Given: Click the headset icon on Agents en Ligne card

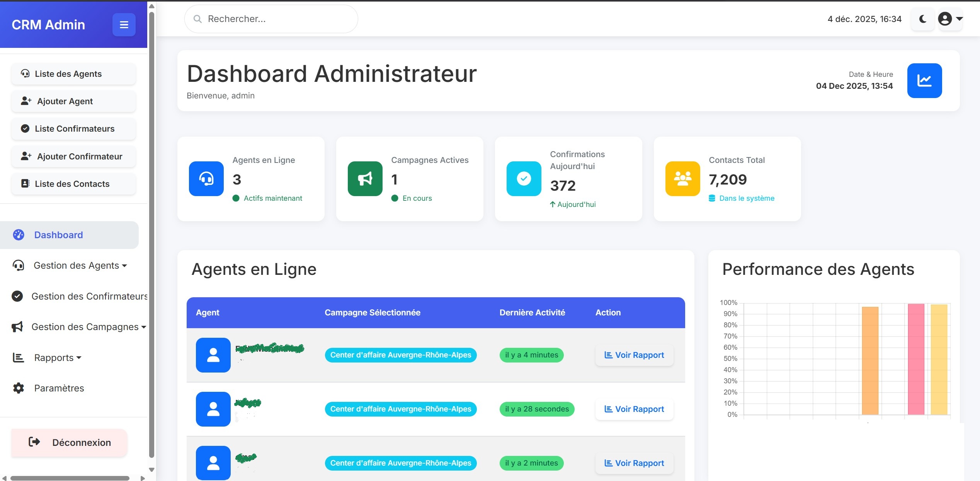Looking at the screenshot, I should pyautogui.click(x=206, y=179).
